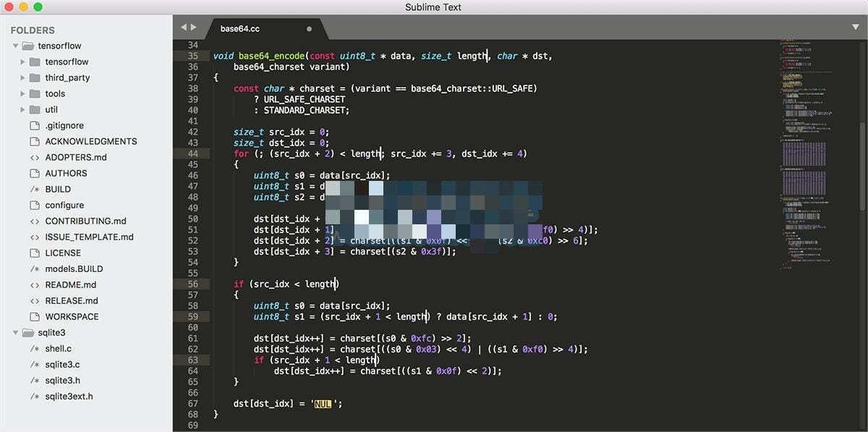Click the WORKSPACE file icon
Screen dimensions: 868x432
(x=34, y=316)
